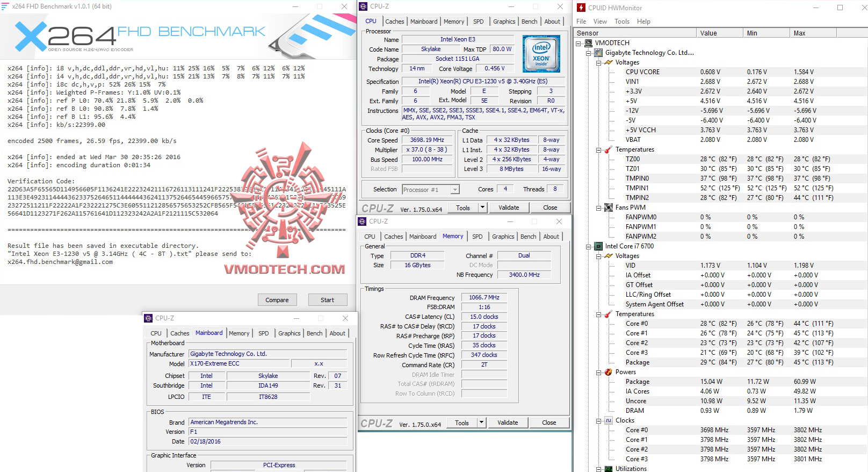Open Tools dropdown arrow in CPU-Z Memory window
The width and height of the screenshot is (868, 472).
pos(481,423)
